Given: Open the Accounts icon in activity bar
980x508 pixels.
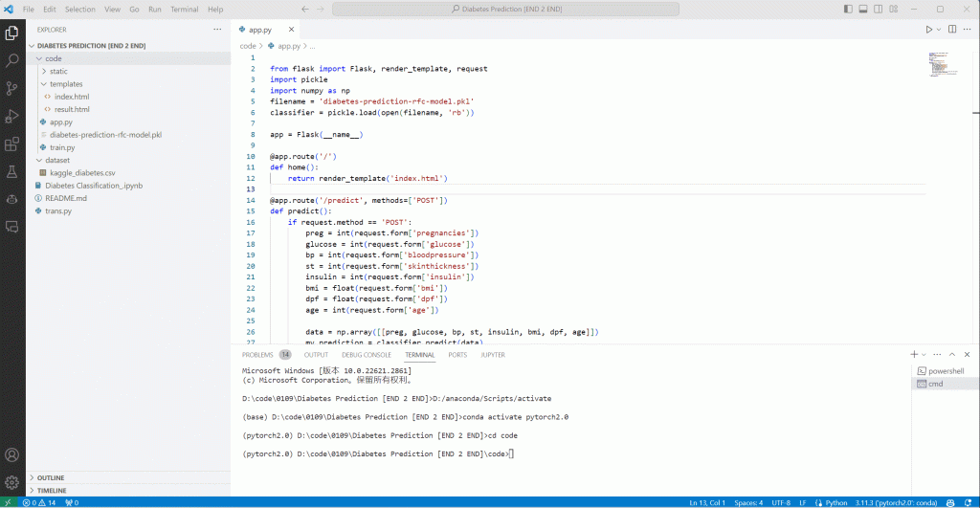Looking at the screenshot, I should point(11,454).
